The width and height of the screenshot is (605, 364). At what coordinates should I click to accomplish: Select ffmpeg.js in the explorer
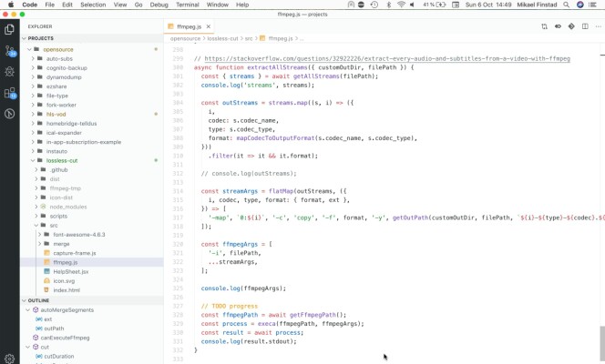click(x=66, y=262)
